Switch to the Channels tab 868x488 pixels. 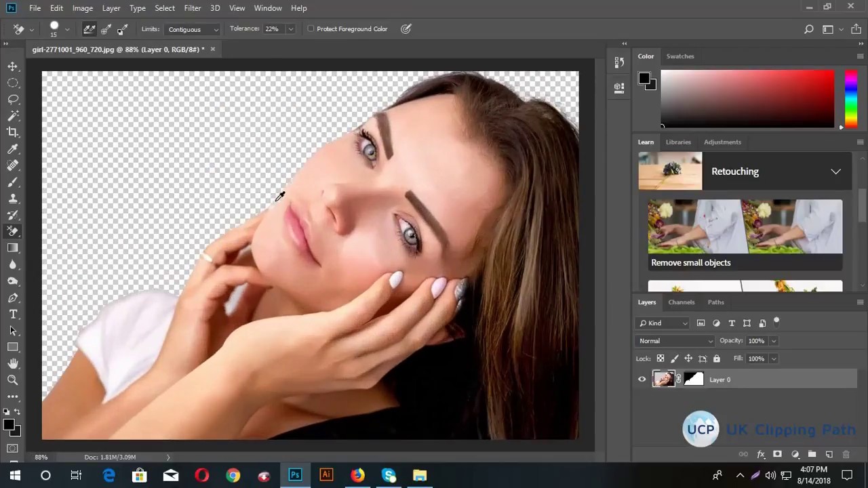tap(681, 302)
